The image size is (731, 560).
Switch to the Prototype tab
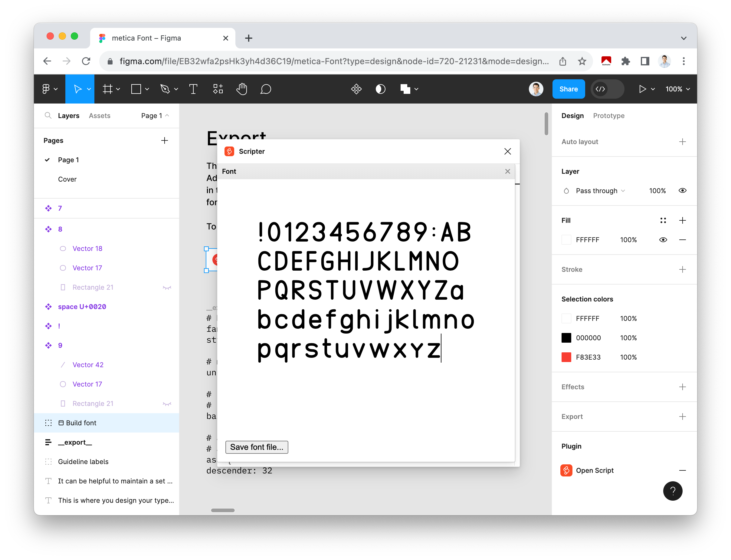click(x=609, y=116)
